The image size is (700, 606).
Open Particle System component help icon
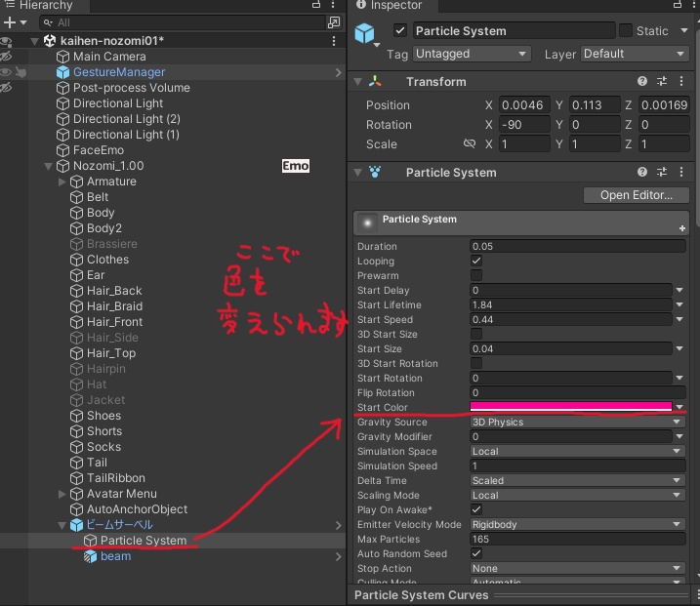pos(642,172)
